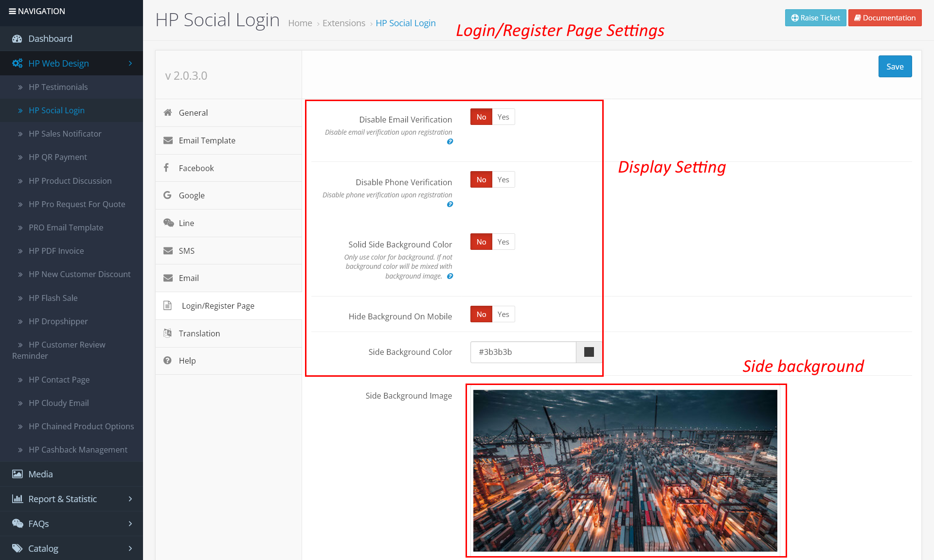Set Hide Background On Mobile to Yes
The width and height of the screenshot is (934, 560).
coord(503,315)
